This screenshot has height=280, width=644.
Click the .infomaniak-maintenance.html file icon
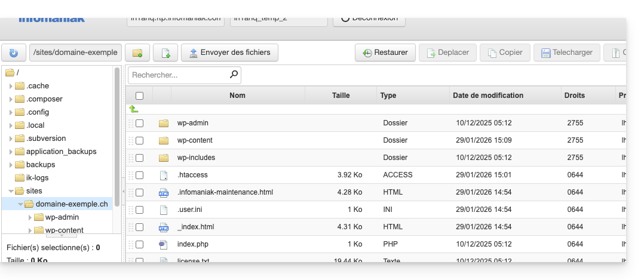click(164, 192)
